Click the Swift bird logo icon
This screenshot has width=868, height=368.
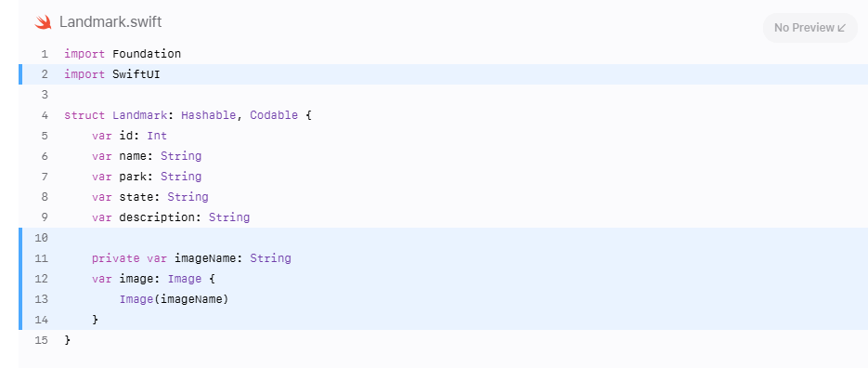[x=43, y=22]
